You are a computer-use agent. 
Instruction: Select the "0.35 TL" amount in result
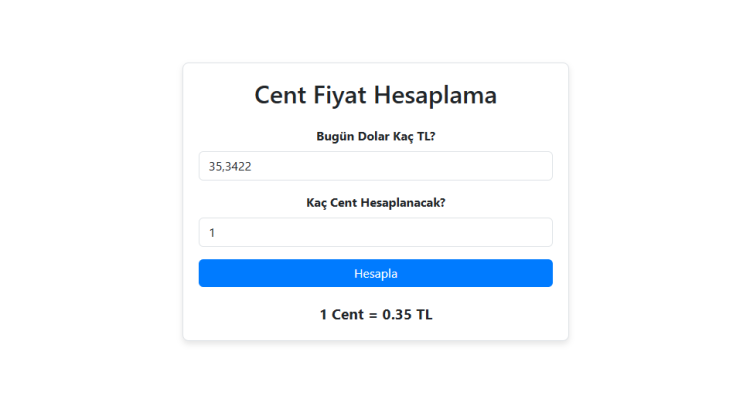[x=407, y=315]
